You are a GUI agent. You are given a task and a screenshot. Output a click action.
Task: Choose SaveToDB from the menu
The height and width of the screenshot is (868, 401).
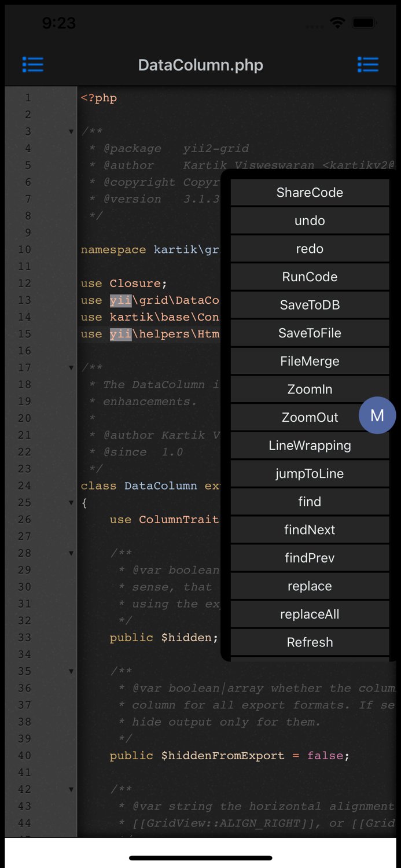[310, 304]
